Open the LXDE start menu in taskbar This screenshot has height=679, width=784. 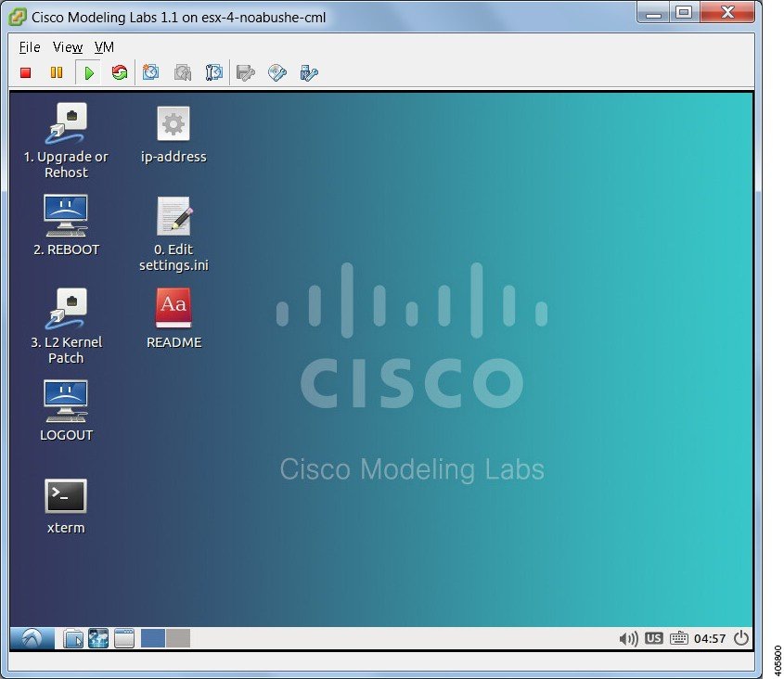(32, 638)
